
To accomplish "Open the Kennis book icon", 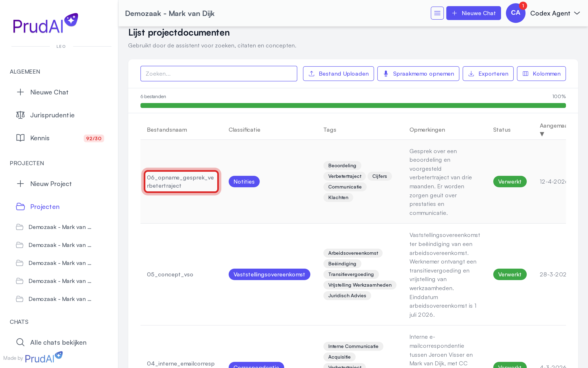I will point(20,138).
